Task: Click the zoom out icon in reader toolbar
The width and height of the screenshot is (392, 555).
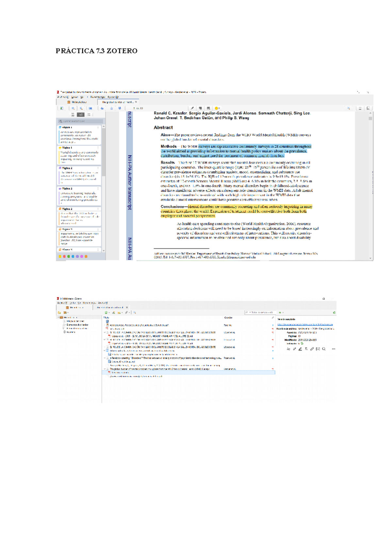Action: point(73,108)
